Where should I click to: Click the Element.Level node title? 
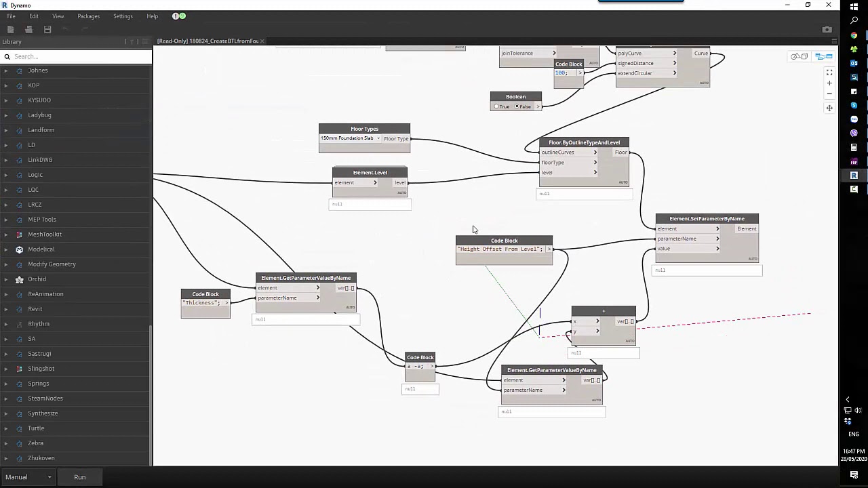[x=370, y=172]
